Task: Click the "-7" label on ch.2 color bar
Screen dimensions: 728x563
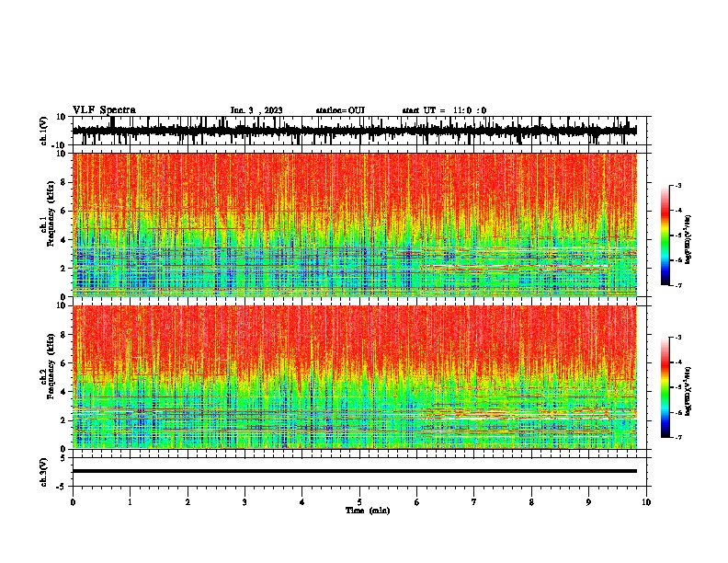Action: (x=678, y=437)
